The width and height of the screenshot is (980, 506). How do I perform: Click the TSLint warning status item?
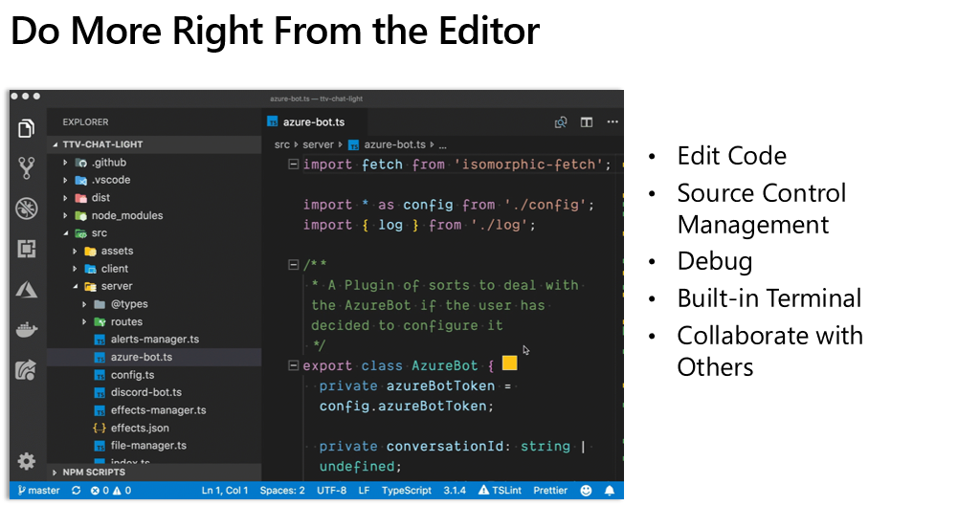500,491
